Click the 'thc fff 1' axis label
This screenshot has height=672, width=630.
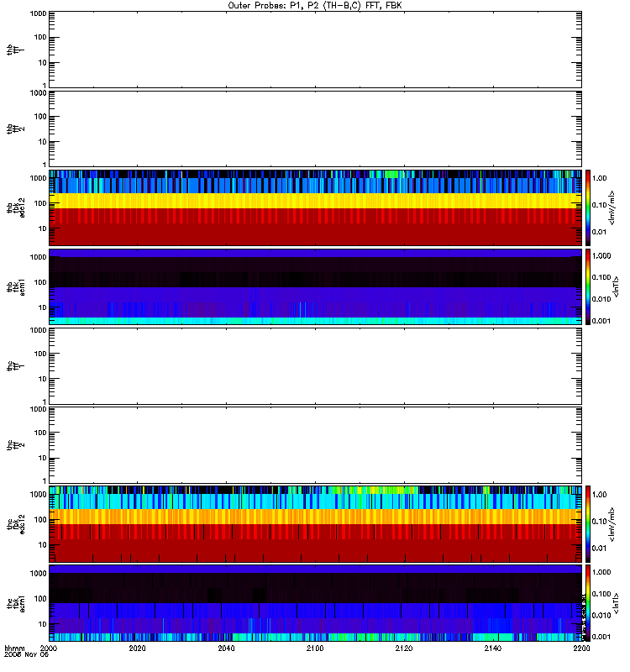point(15,366)
